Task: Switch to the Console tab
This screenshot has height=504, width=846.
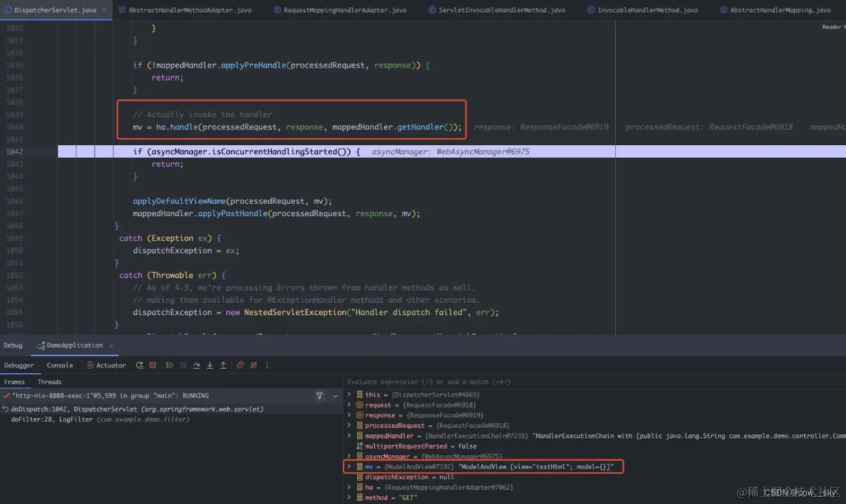Action: [x=60, y=365]
